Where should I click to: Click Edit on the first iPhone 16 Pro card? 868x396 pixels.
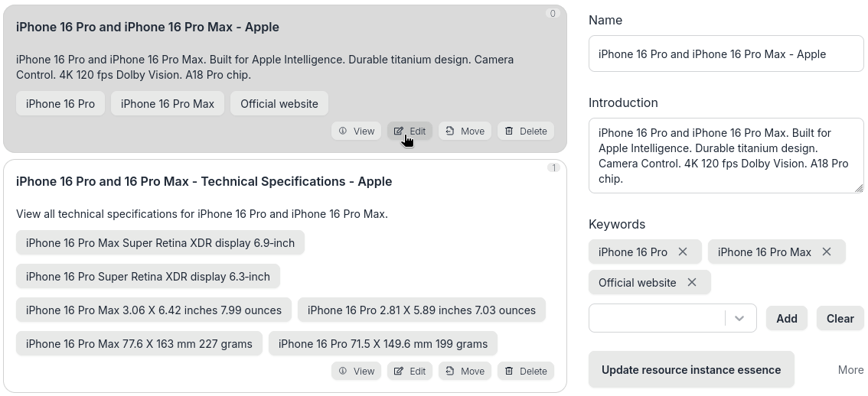coord(410,131)
